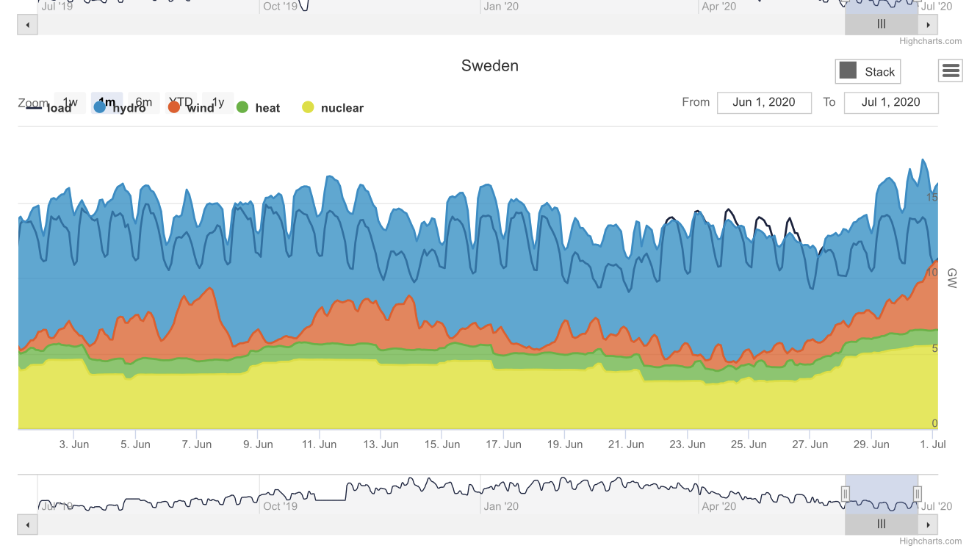This screenshot has width=980, height=551.
Task: Click the Stack toggle button
Action: (x=868, y=71)
